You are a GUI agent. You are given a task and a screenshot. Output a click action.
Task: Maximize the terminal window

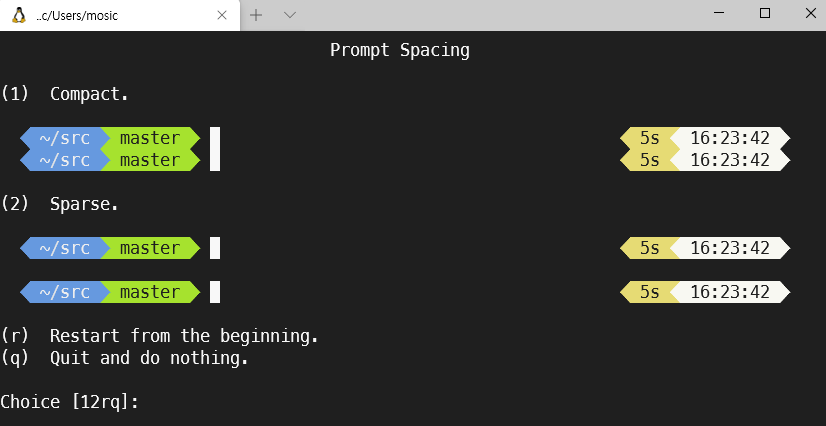click(765, 14)
